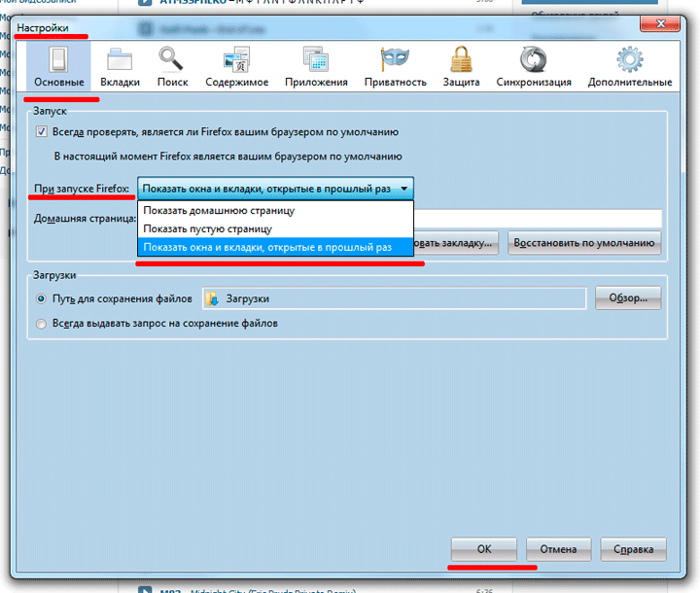Click the OK button
This screenshot has width=700, height=593.
pyautogui.click(x=484, y=549)
